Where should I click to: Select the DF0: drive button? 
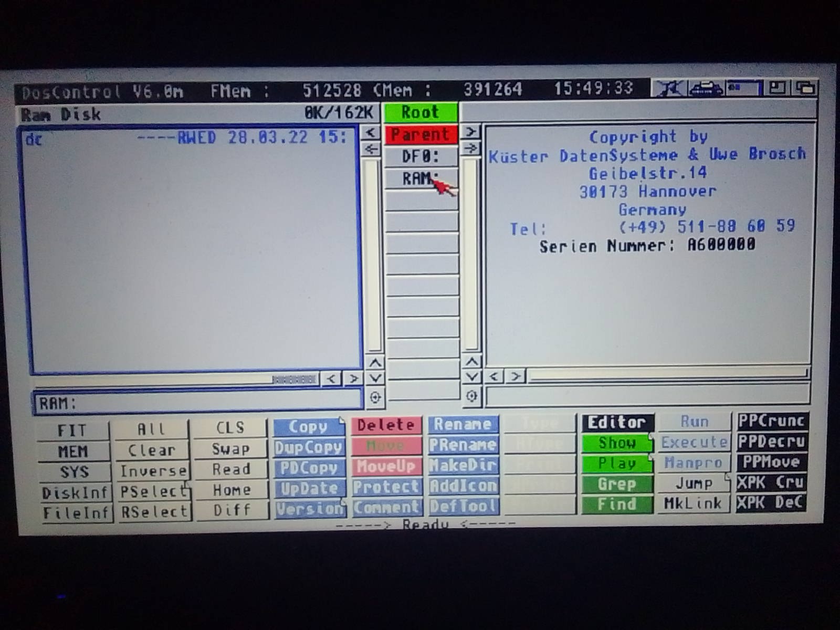[x=421, y=156]
